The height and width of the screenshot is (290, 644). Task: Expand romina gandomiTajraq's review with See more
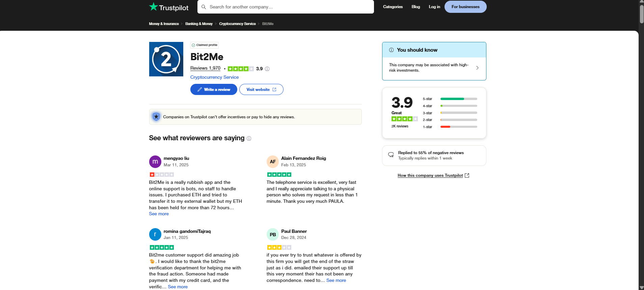178,287
